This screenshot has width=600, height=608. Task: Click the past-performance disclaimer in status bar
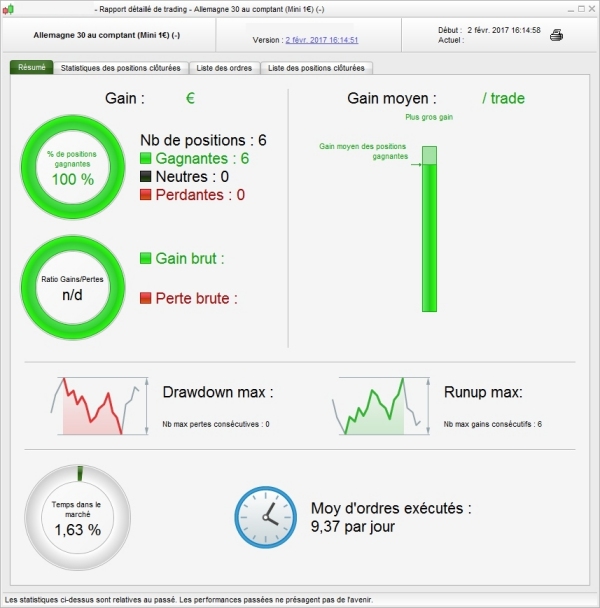click(188, 600)
